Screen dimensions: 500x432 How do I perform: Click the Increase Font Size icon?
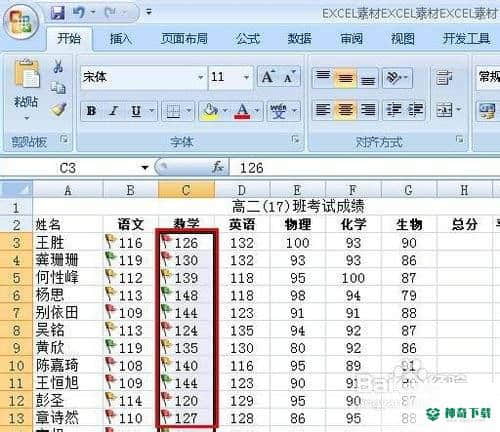pos(268,77)
